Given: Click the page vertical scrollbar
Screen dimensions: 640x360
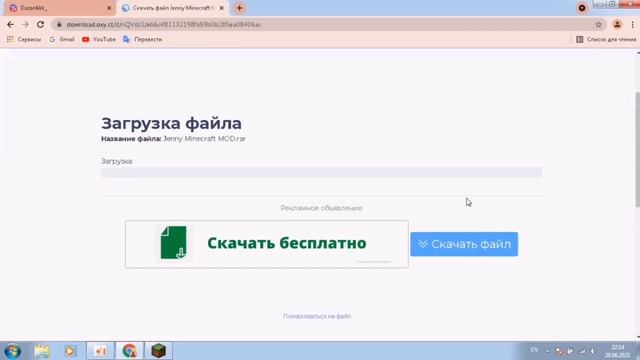Looking at the screenshot, I should pos(638,149).
